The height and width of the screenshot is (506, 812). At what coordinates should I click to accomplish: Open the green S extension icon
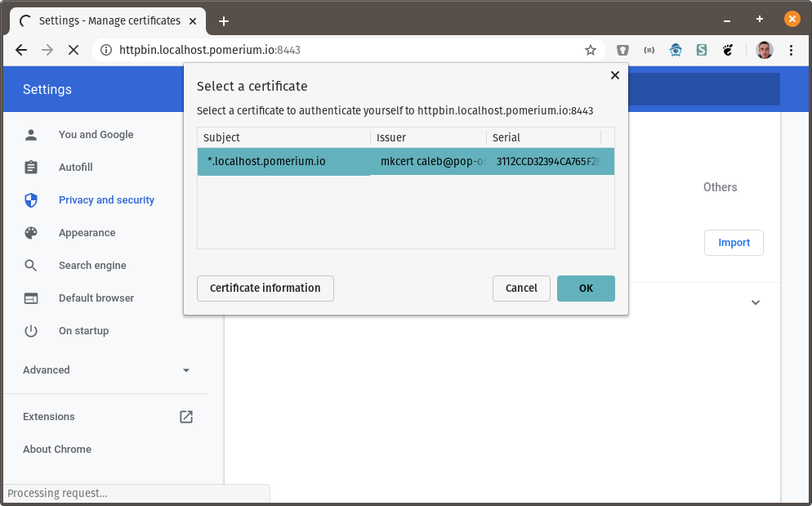pos(702,50)
